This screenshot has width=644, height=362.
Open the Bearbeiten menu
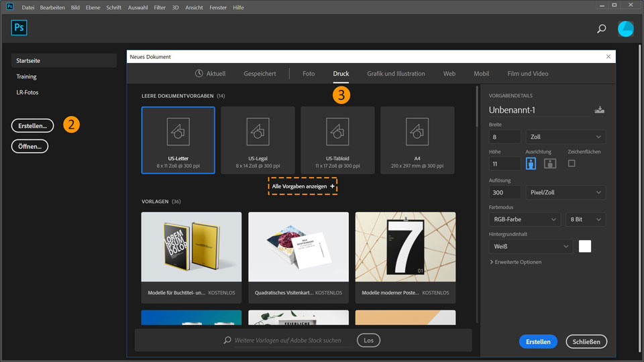click(52, 7)
